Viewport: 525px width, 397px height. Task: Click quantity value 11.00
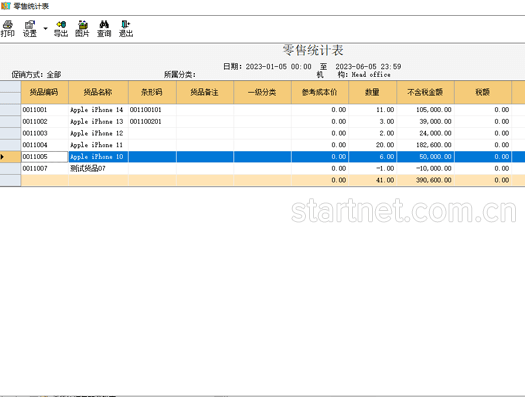(385, 110)
